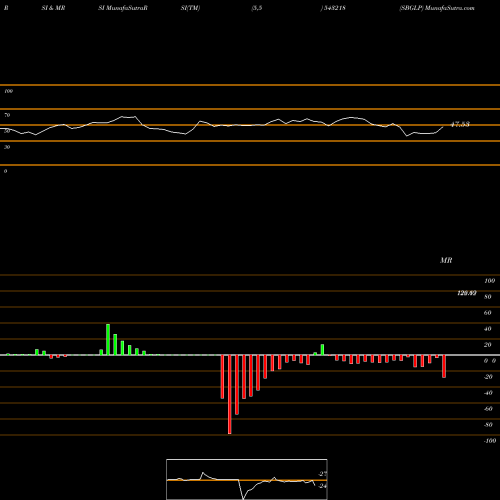Click the MR axis label 40
500x500 pixels.
487,329
